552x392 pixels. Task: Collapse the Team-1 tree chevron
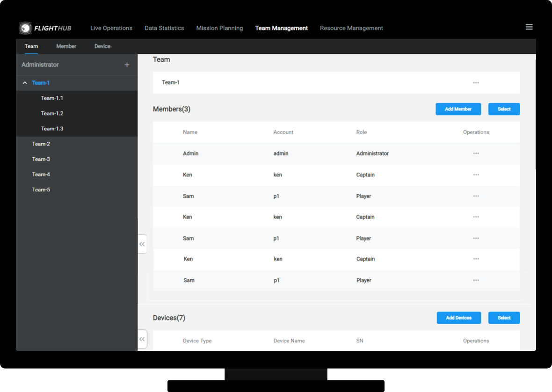(25, 83)
